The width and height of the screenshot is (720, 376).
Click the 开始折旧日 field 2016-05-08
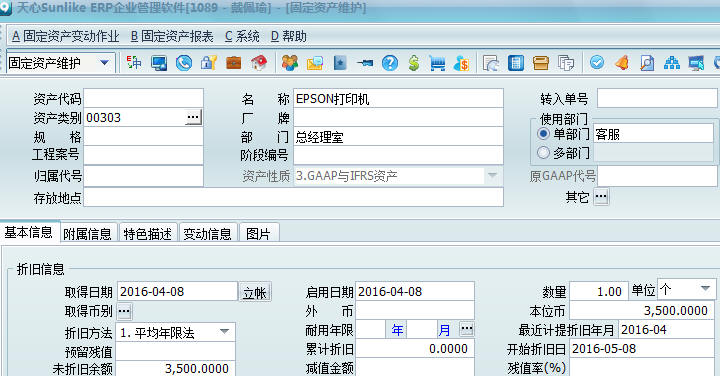click(x=642, y=349)
